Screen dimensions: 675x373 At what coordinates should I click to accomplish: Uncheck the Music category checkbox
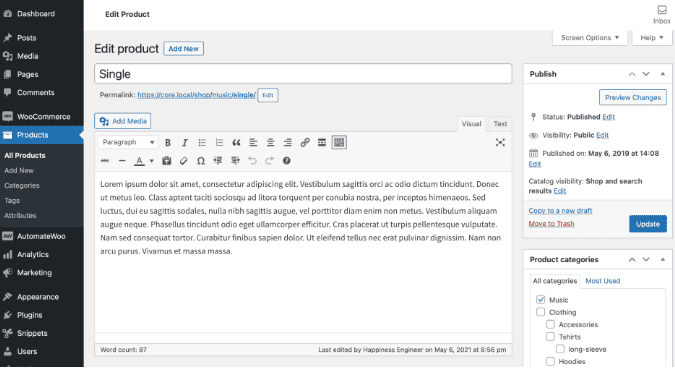pos(541,299)
